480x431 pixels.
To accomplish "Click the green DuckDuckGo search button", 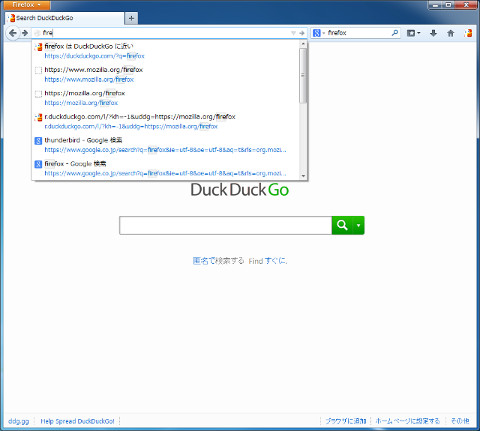I will pos(342,225).
